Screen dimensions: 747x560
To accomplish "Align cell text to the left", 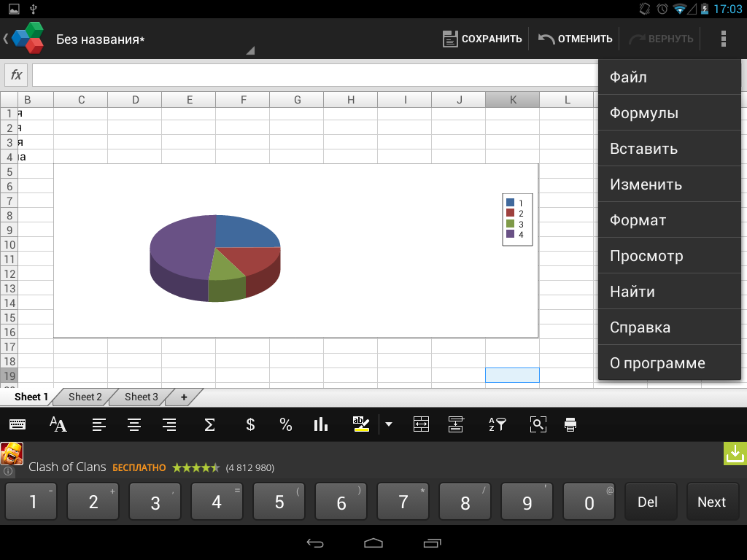I will 98,424.
